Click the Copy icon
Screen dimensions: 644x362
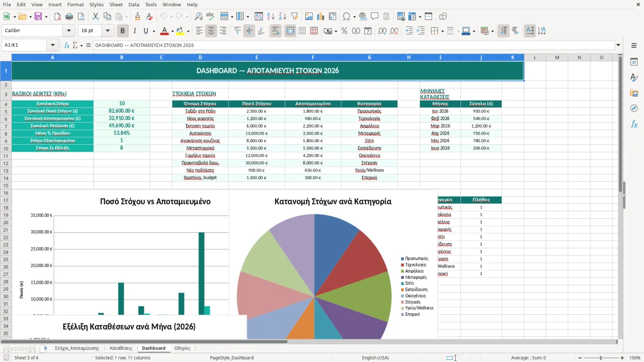[x=107, y=17]
